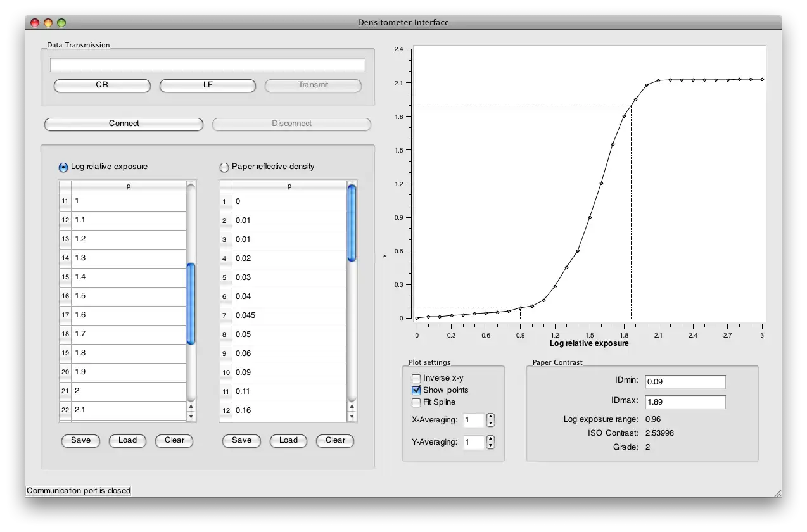Decrease X-Averaging with the down stepper arrow

coord(490,424)
